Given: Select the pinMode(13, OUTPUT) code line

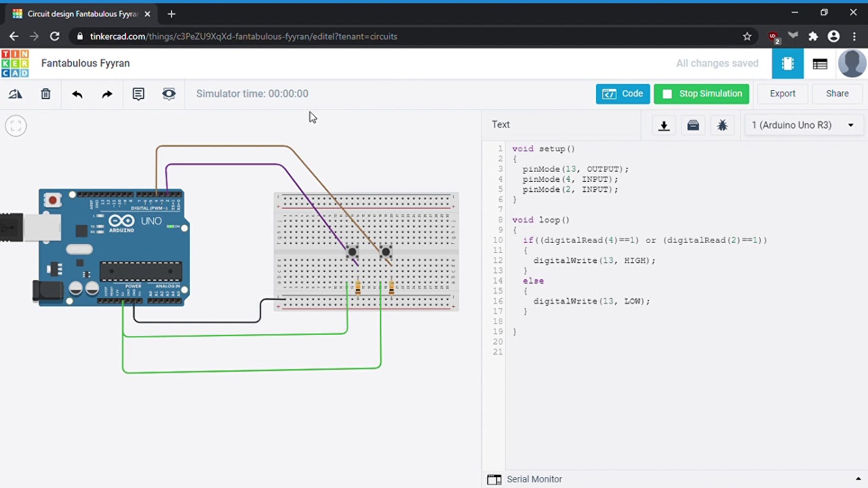Looking at the screenshot, I should coord(576,169).
